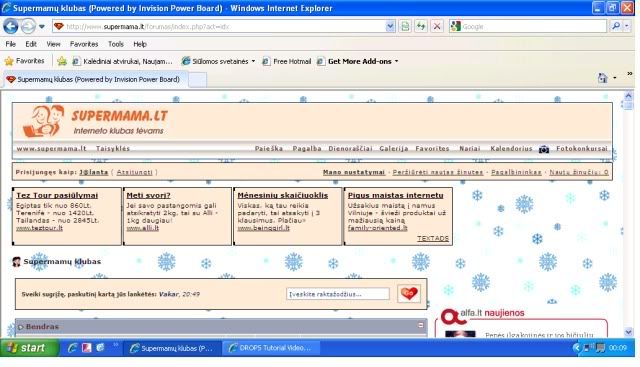Open the Help menu

[140, 44]
